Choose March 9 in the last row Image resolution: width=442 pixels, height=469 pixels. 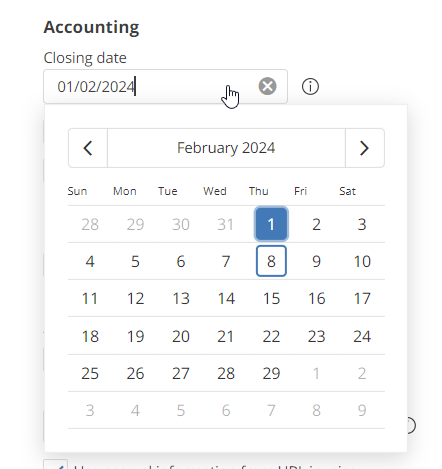point(362,410)
